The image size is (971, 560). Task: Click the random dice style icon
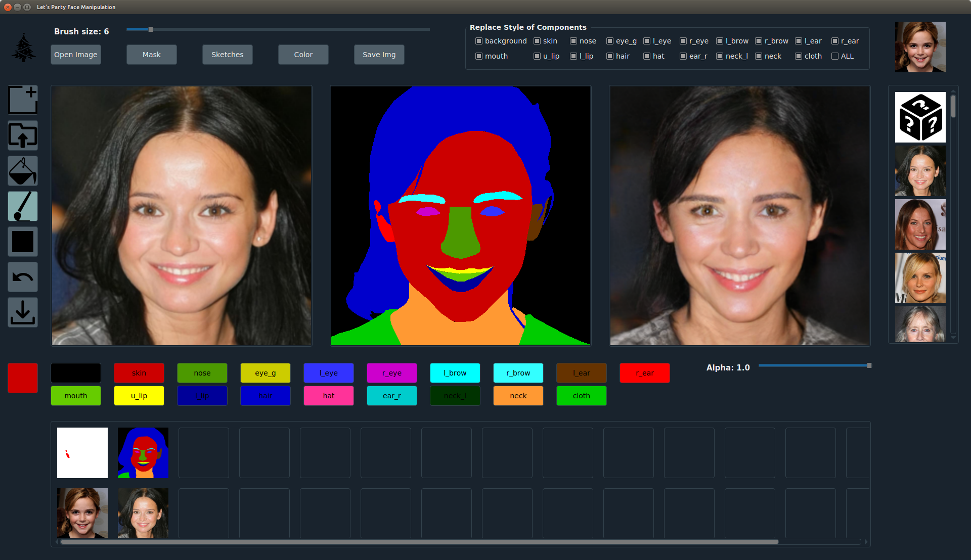(920, 117)
